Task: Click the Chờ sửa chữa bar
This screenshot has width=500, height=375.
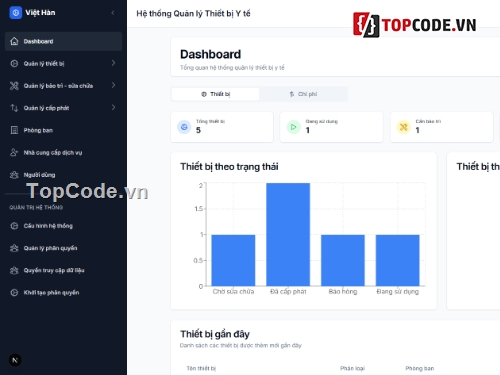Action: point(233,260)
